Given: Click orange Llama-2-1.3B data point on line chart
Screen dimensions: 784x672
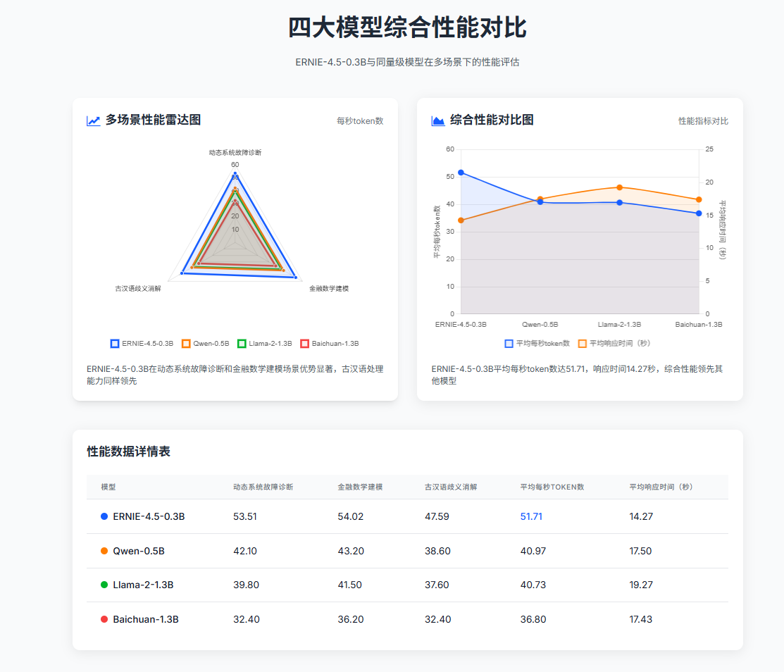Looking at the screenshot, I should point(619,187).
